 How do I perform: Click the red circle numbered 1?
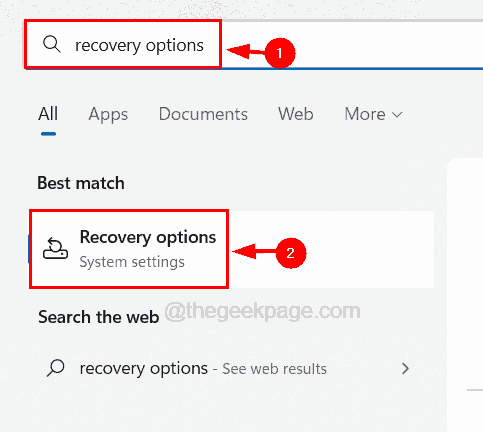coord(280,53)
